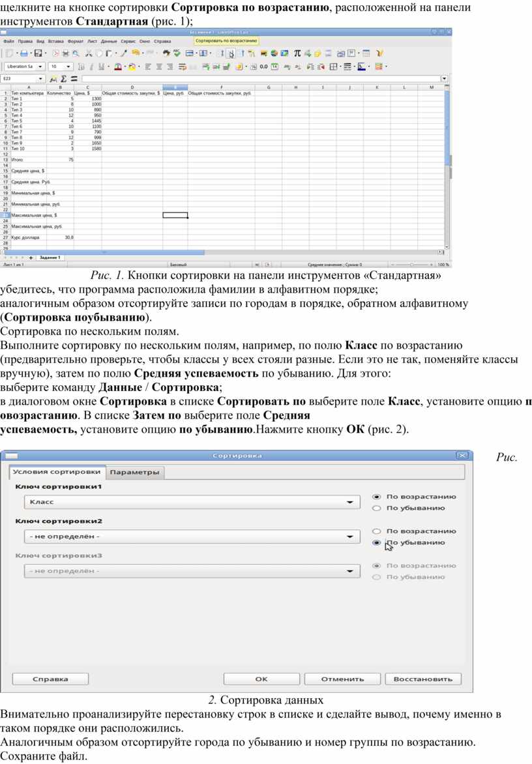Viewport: 532px width, 764px height.
Task: Open the Формат menu
Action: (76, 42)
